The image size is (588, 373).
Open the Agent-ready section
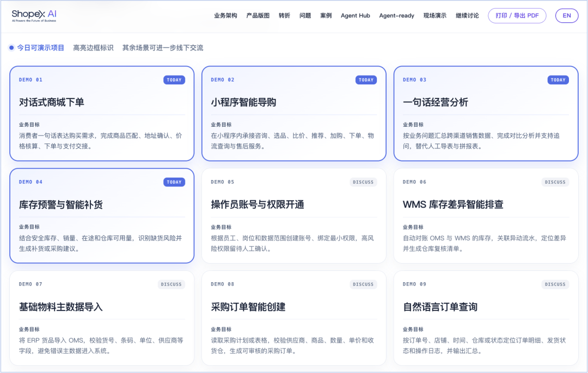coord(396,15)
